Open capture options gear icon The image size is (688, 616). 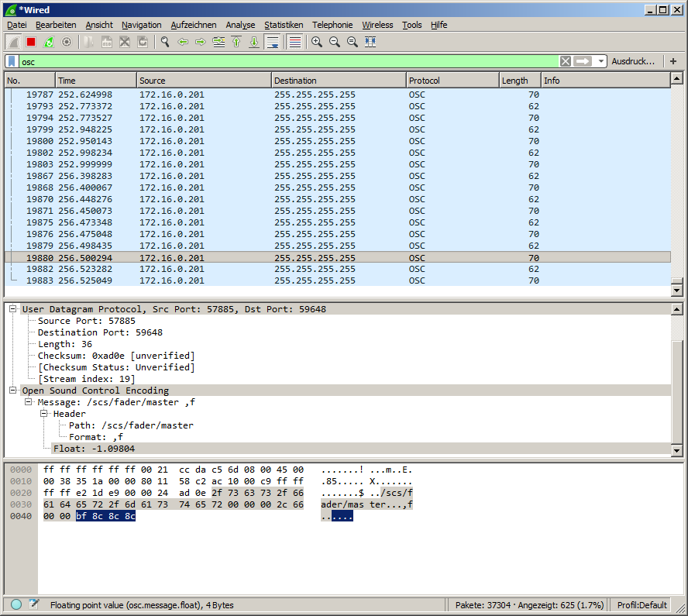pyautogui.click(x=67, y=42)
